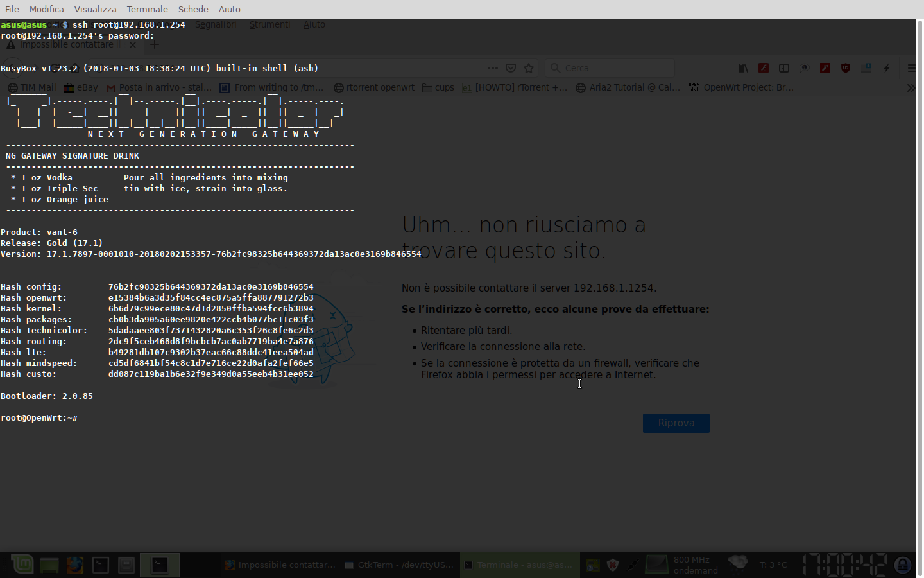The image size is (924, 578).
Task: Open Firefox page actions three-dots icon
Action: pyautogui.click(x=492, y=68)
